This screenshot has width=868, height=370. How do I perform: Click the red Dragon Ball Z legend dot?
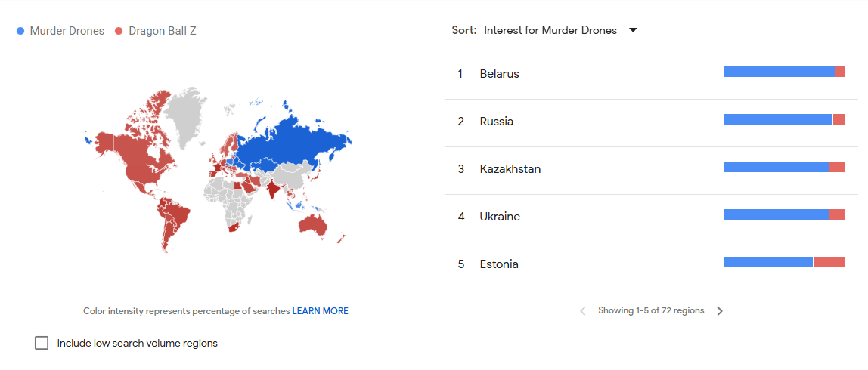click(119, 31)
